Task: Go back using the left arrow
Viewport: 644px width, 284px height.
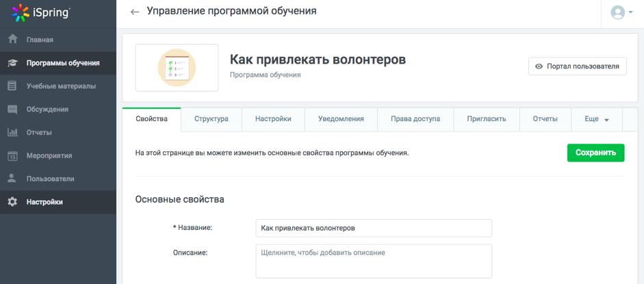Action: pyautogui.click(x=135, y=12)
